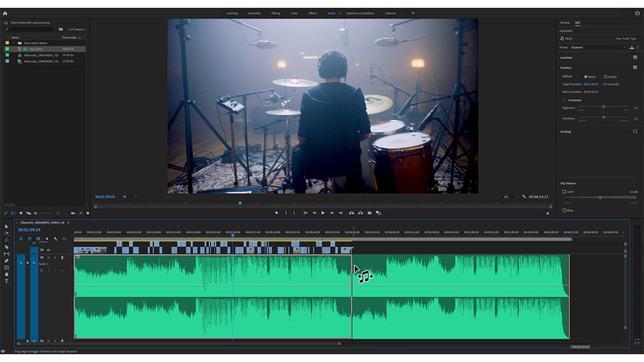Step forward one frame button
The width and height of the screenshot is (644, 362).
[332, 213]
